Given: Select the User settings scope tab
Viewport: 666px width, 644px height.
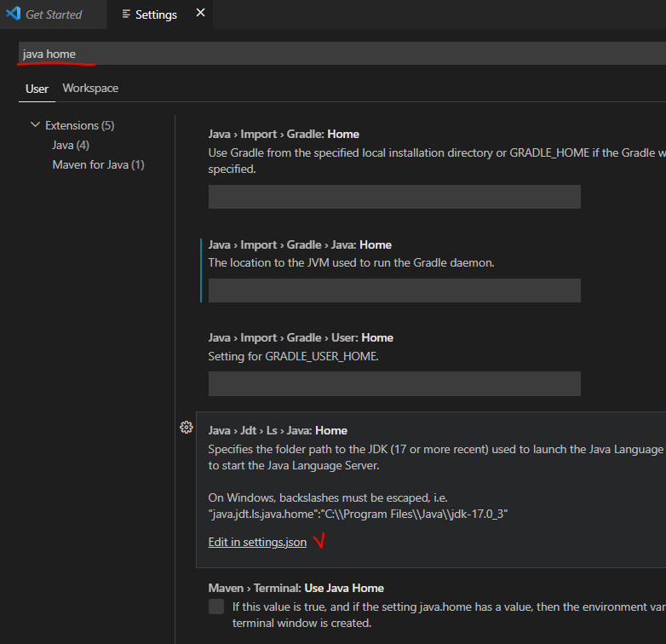Looking at the screenshot, I should [x=37, y=89].
